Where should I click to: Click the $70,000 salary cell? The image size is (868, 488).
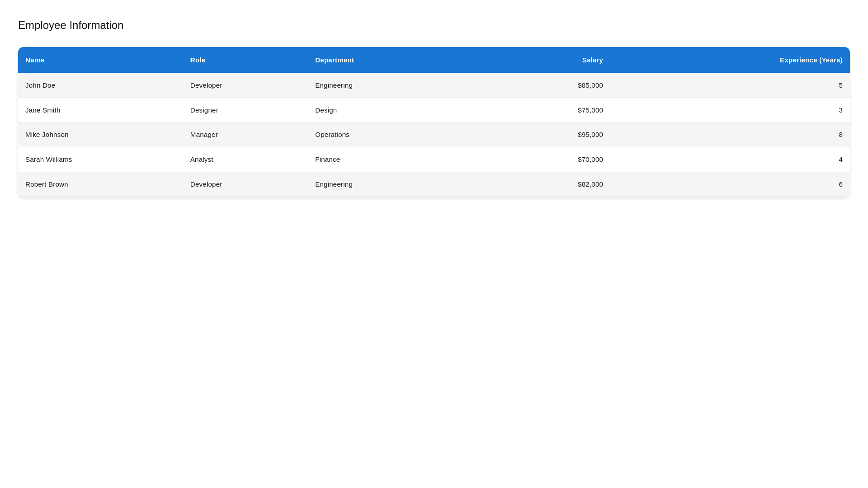tap(590, 160)
